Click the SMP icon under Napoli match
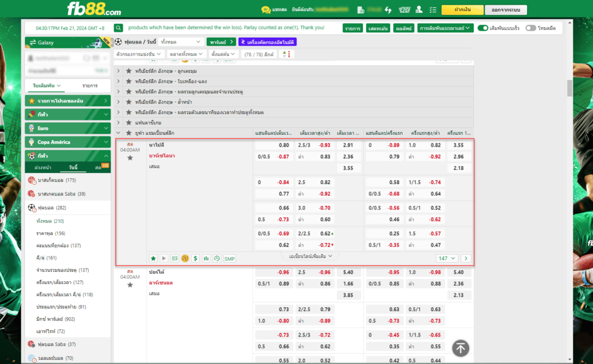The height and width of the screenshot is (364, 593). tap(229, 259)
